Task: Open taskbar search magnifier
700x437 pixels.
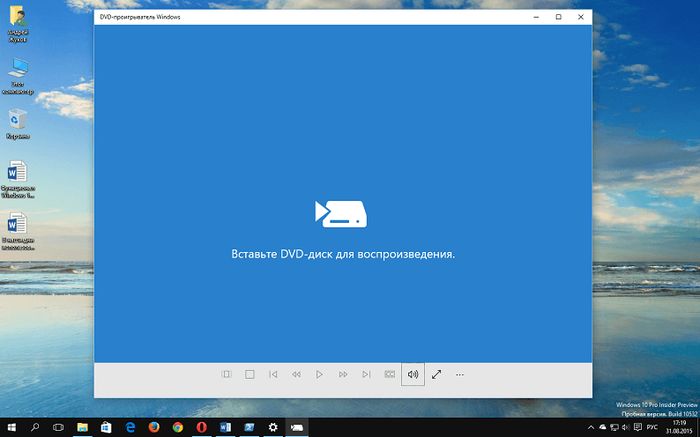Action: [35, 427]
